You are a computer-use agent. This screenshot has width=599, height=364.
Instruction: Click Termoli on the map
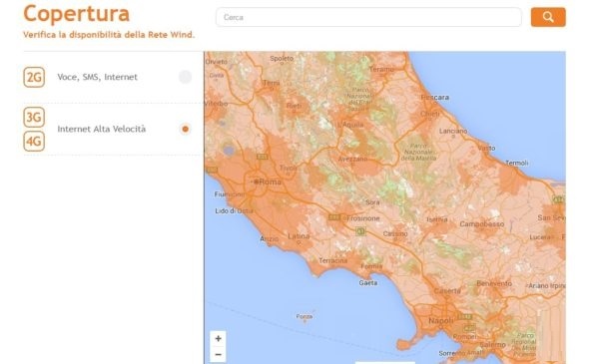[516, 163]
